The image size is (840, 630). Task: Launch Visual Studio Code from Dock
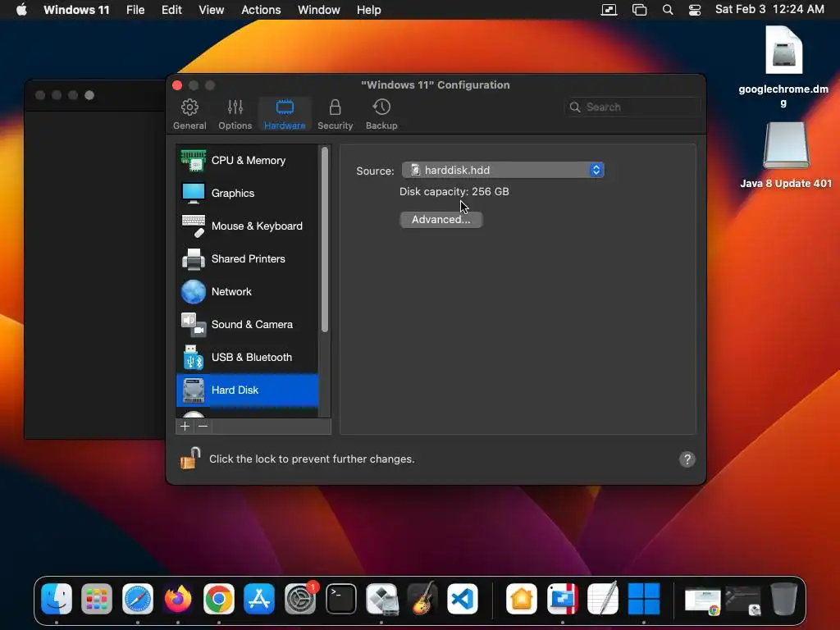point(463,598)
